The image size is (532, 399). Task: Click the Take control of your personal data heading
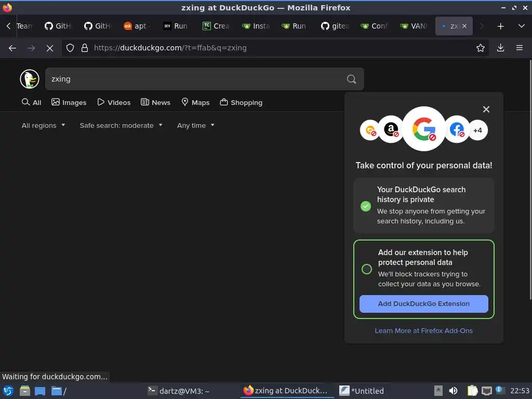[x=424, y=166]
